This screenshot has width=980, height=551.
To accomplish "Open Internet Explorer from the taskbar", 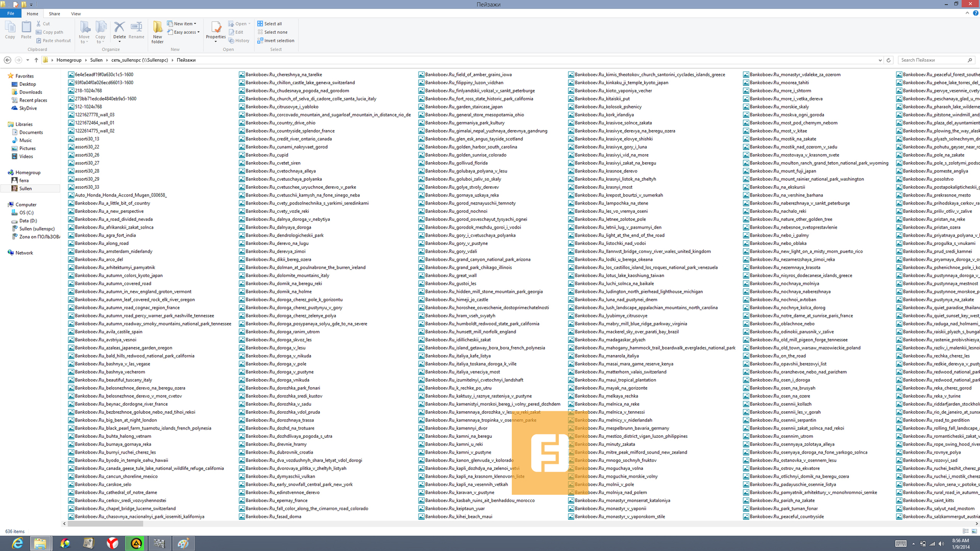I will (17, 543).
